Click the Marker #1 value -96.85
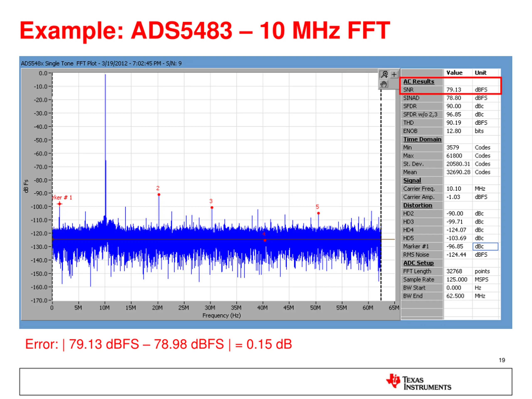532x399 pixels. coord(454,246)
